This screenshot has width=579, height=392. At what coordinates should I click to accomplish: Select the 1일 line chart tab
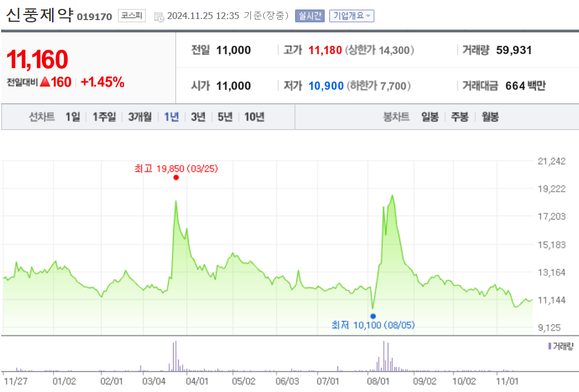tap(73, 117)
